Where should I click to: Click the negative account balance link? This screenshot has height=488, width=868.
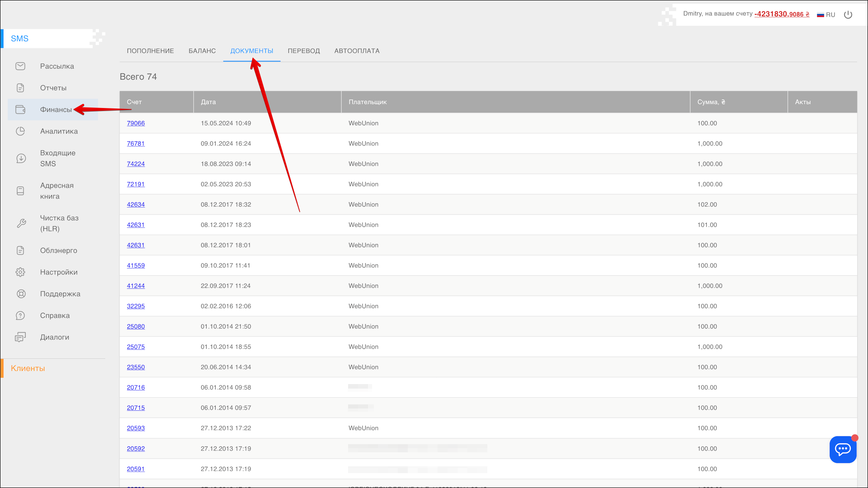point(782,14)
